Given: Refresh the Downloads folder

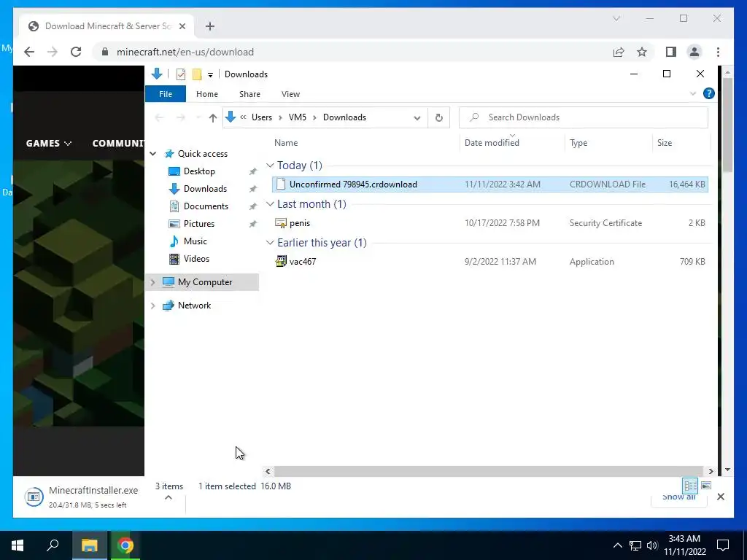Looking at the screenshot, I should pyautogui.click(x=438, y=117).
